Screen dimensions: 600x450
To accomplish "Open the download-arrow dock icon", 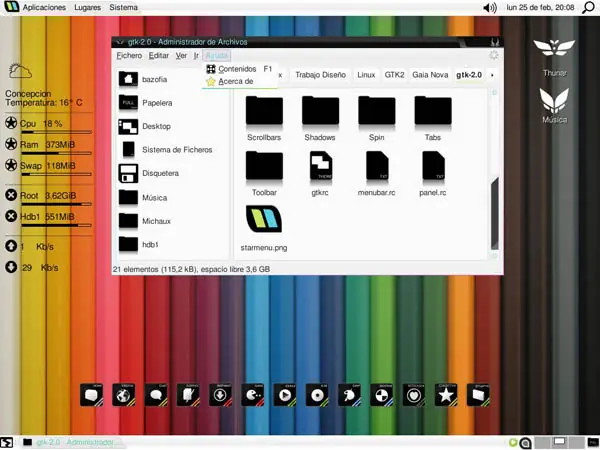I will tap(220, 395).
